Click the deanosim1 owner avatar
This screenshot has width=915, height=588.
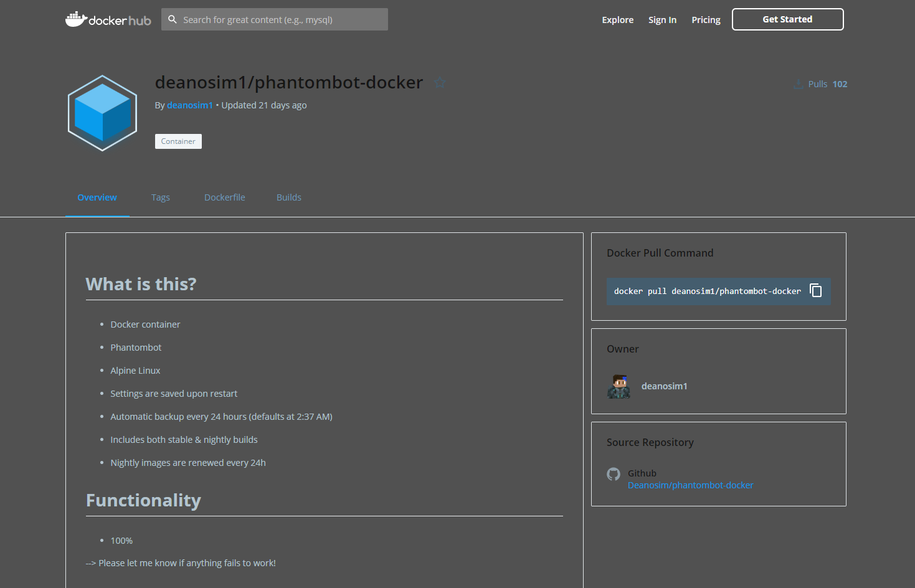tap(619, 386)
